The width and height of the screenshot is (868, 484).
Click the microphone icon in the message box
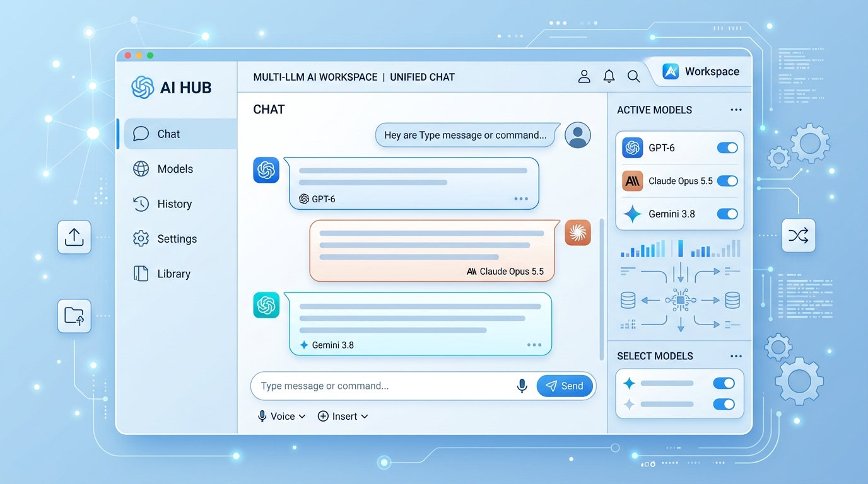522,386
